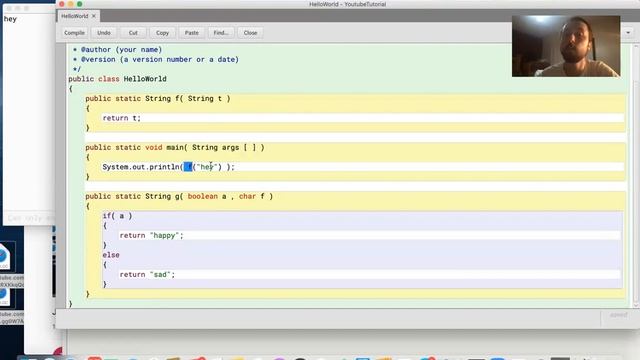
Task: Click the terminal window's bottom input field
Action: (29, 218)
